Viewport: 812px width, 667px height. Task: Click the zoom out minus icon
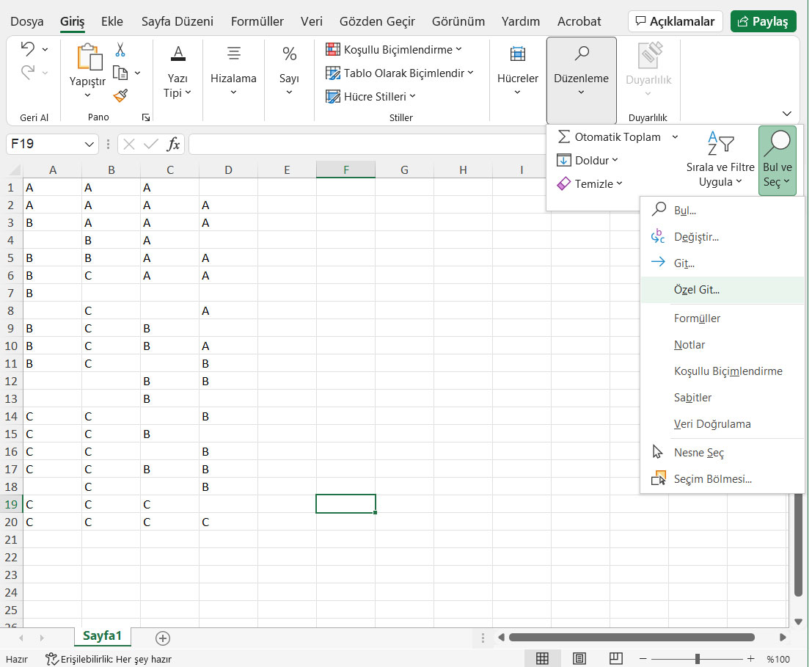tap(643, 659)
